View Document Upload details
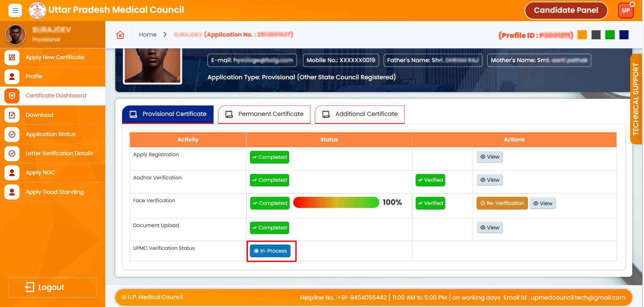The height and width of the screenshot is (307, 644). pos(489,228)
